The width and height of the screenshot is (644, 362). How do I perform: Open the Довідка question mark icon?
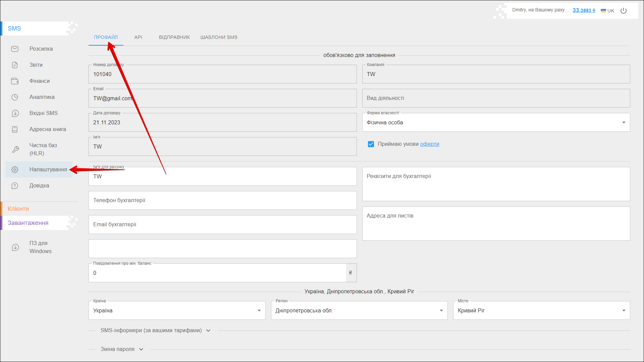pos(15,186)
